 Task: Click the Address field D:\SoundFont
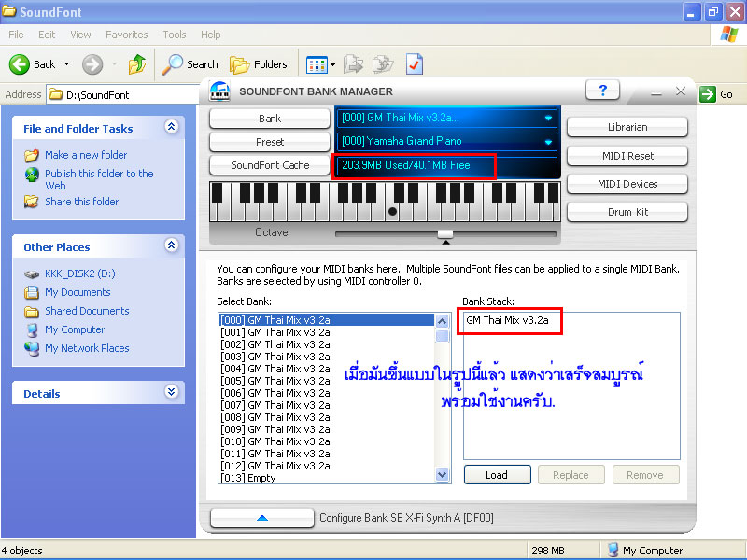124,94
